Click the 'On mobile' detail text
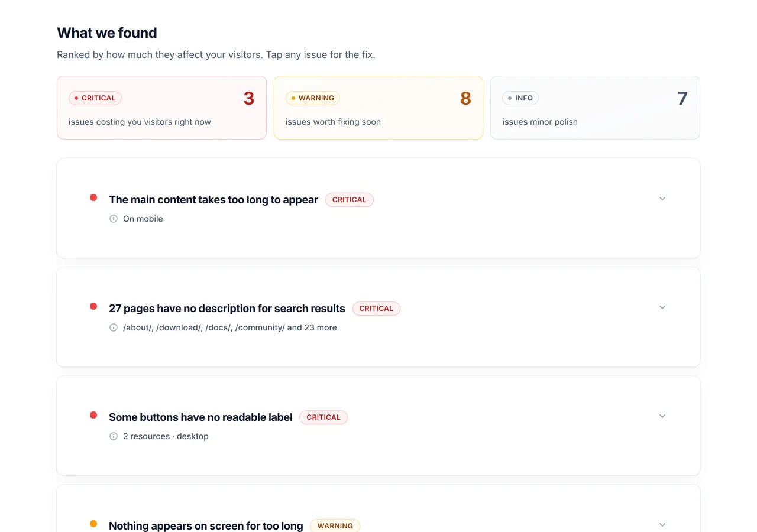Image resolution: width=757 pixels, height=532 pixels. pyautogui.click(x=143, y=219)
